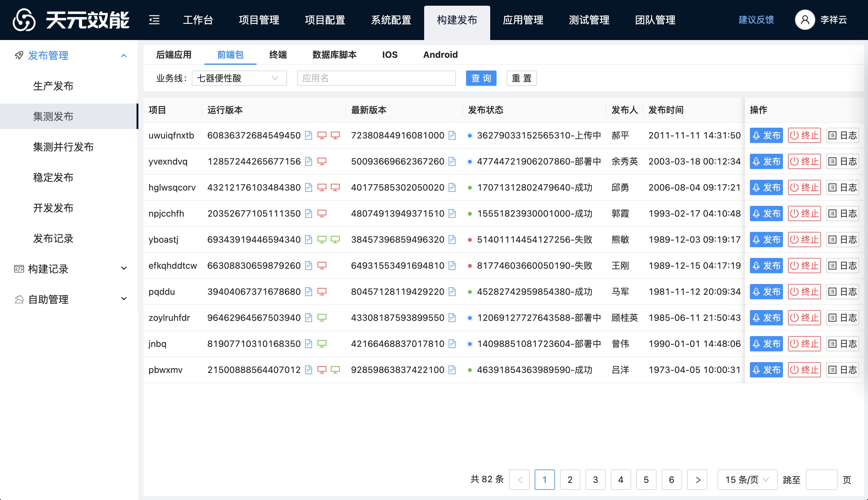Select the Android tab
Image resolution: width=868 pixels, height=500 pixels.
pyautogui.click(x=441, y=55)
